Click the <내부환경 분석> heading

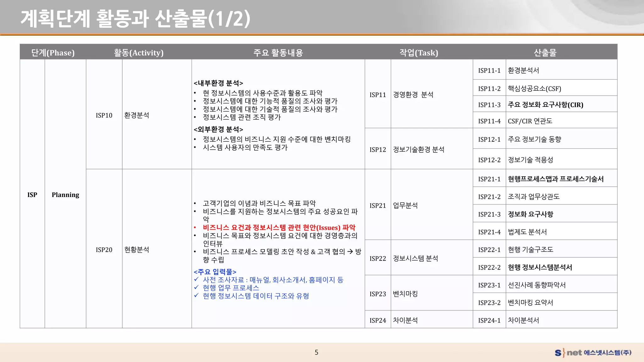point(218,83)
